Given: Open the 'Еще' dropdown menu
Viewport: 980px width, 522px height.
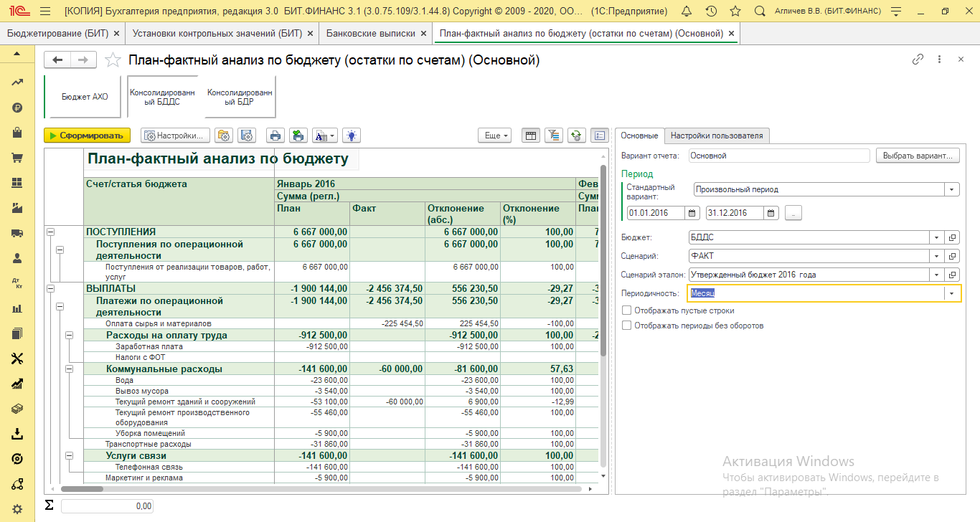Looking at the screenshot, I should [x=496, y=136].
